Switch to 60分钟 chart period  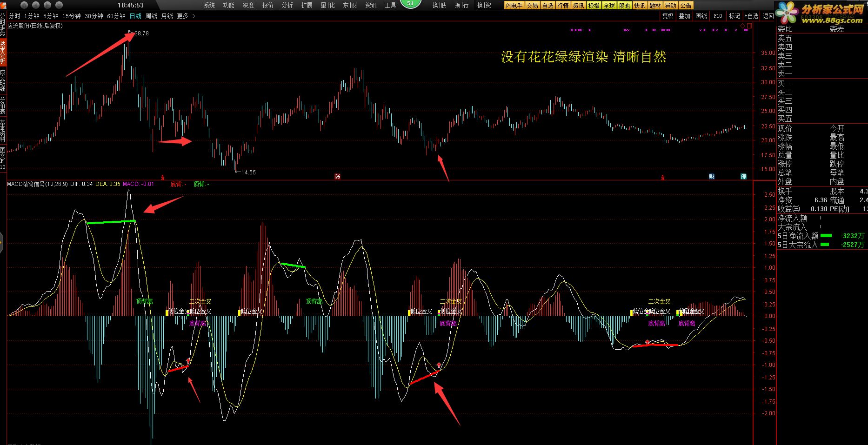pyautogui.click(x=116, y=16)
